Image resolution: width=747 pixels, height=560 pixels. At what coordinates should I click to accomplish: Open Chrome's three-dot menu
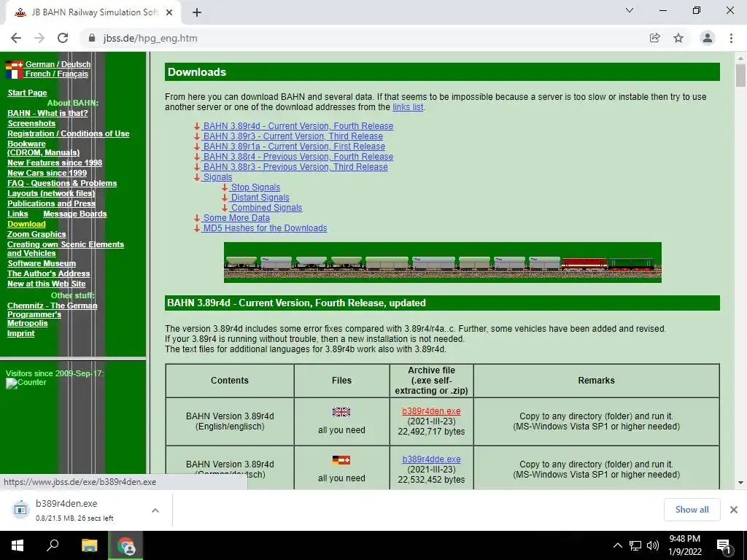point(731,38)
